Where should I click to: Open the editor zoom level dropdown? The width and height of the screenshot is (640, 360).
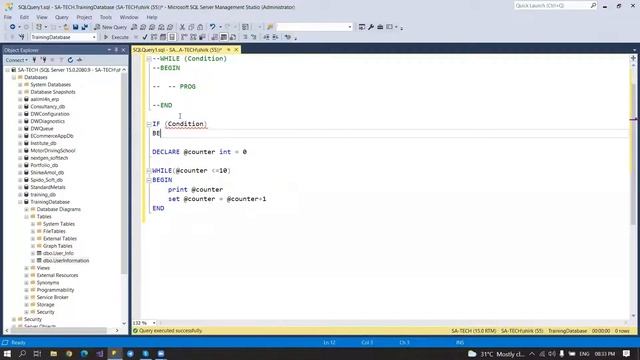[x=154, y=323]
